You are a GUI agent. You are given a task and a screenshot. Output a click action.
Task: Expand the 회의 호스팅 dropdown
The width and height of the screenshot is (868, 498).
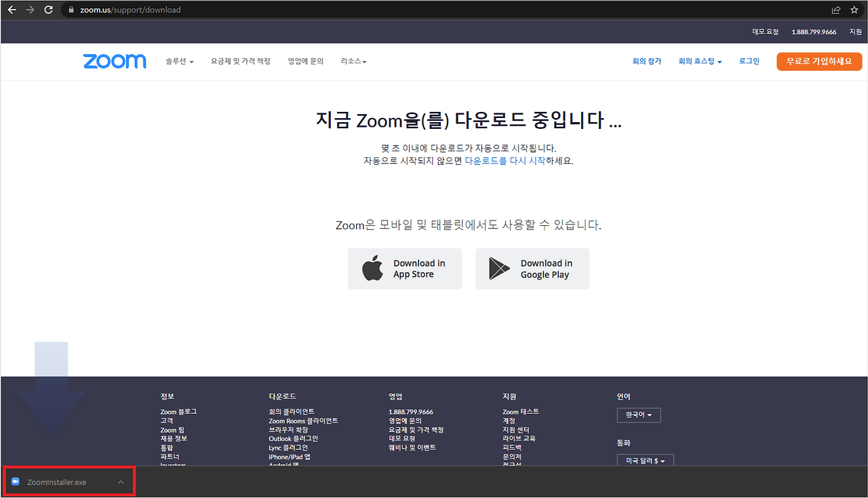coord(700,61)
